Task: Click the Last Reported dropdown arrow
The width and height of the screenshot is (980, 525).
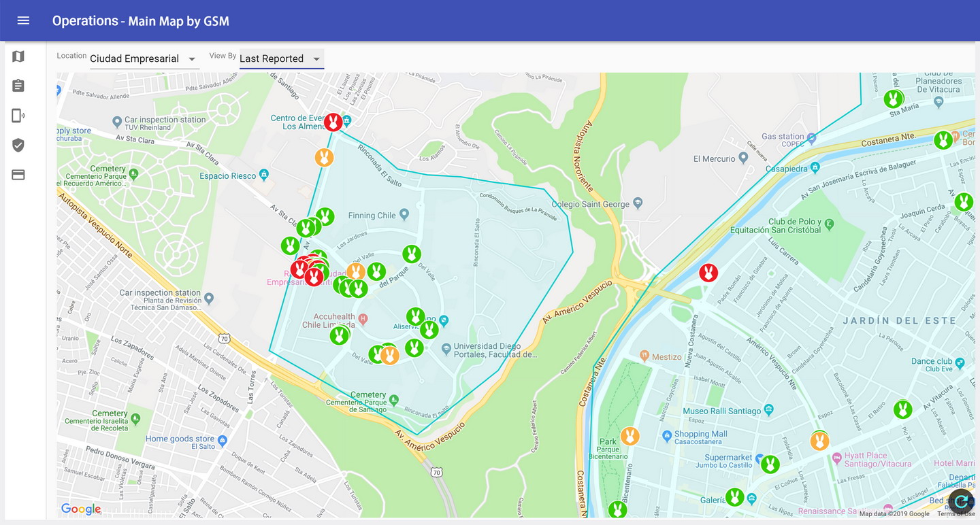Action: click(x=316, y=59)
